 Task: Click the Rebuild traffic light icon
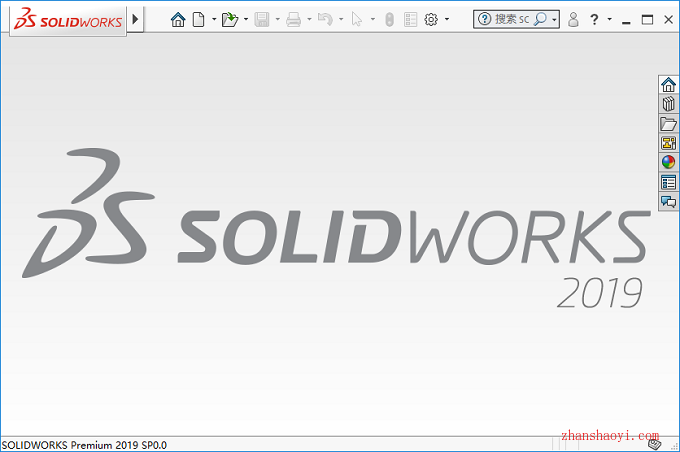[389, 20]
